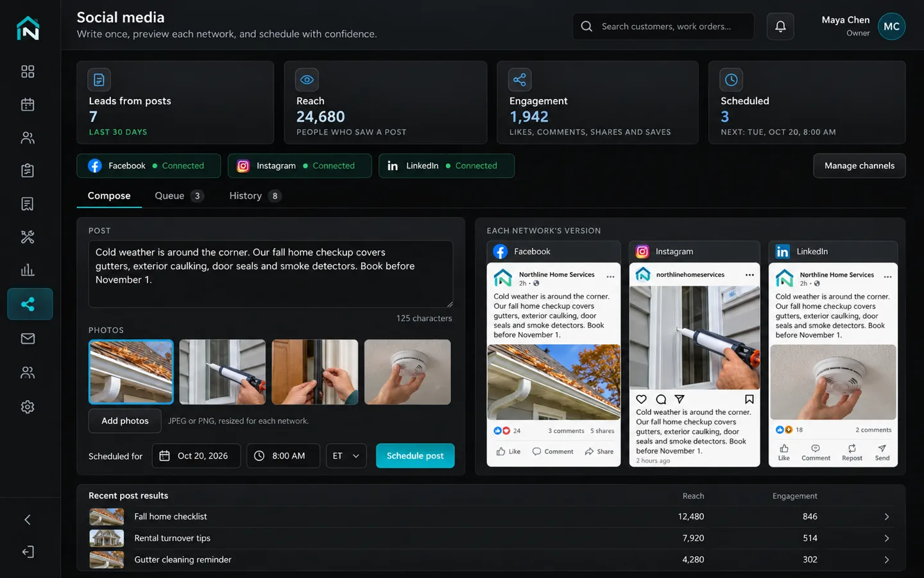Viewport: 924px width, 578px height.
Task: Expand the Fall home checklist result row
Action: [x=491, y=516]
